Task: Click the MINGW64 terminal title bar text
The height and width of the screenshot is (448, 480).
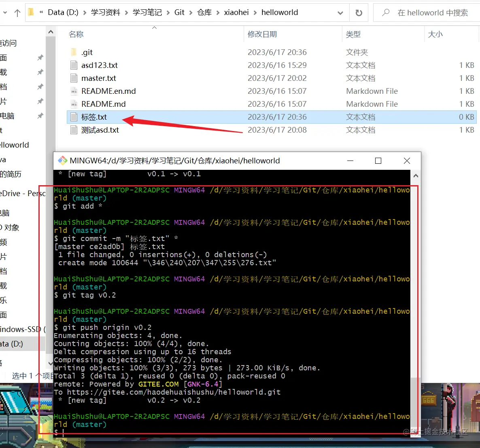Action: (175, 161)
